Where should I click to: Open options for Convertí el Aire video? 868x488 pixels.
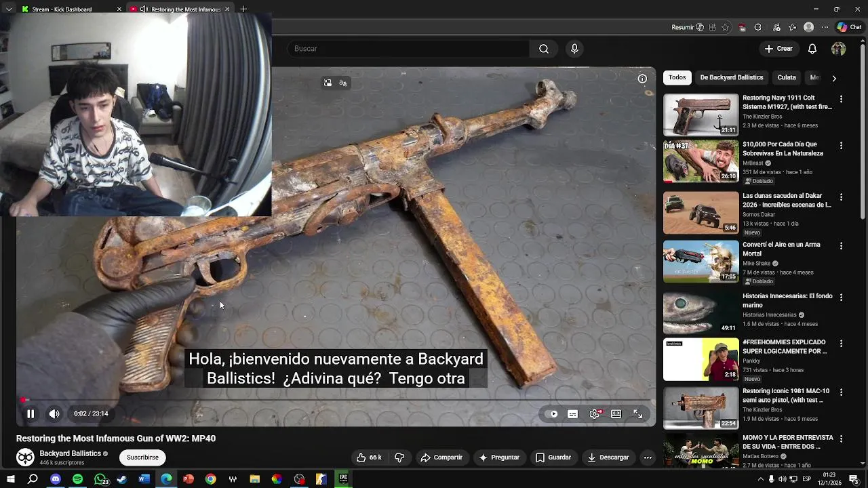click(841, 246)
